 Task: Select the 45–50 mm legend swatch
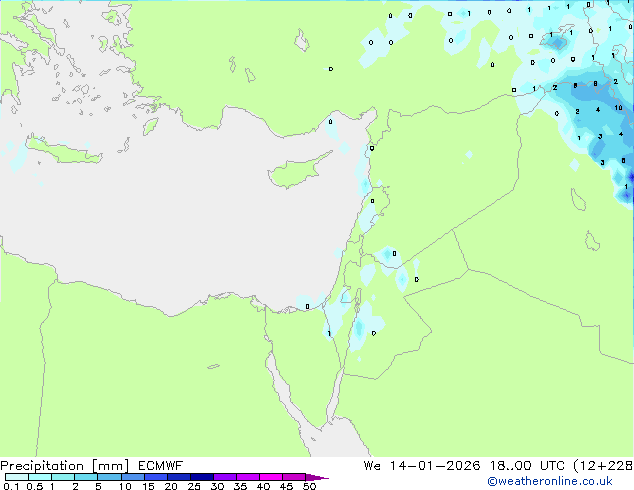click(x=294, y=477)
